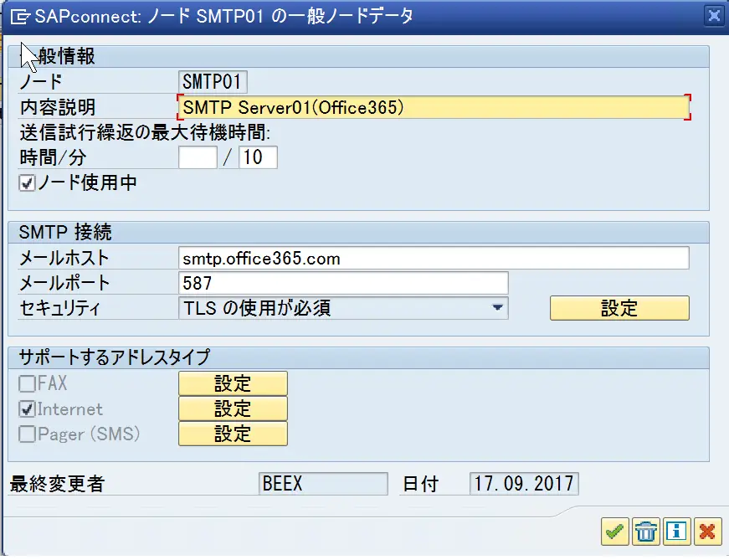Open the dialog menu icon in title bar
Viewport: 729px width, 560px height.
20,18
